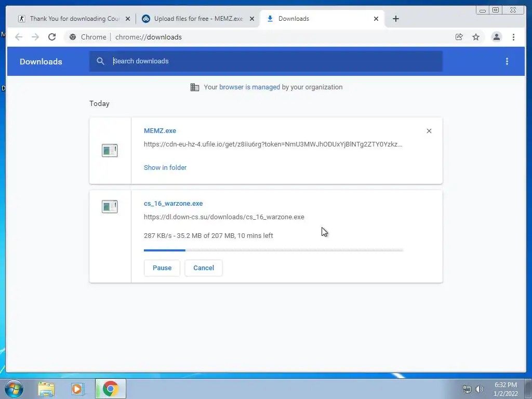Click the 287 KB/s download status text
This screenshot has height=399, width=532.
point(208,235)
